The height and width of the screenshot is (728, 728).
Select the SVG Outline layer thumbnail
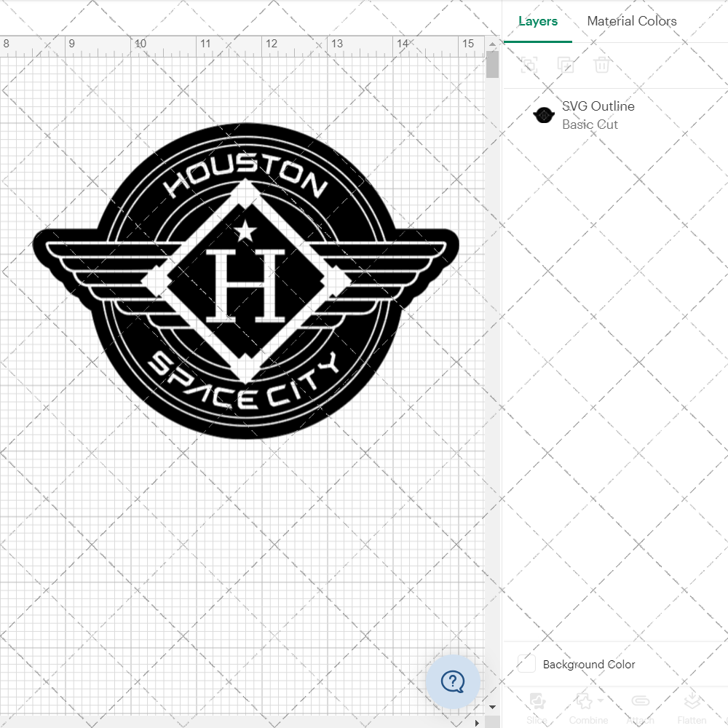click(544, 115)
